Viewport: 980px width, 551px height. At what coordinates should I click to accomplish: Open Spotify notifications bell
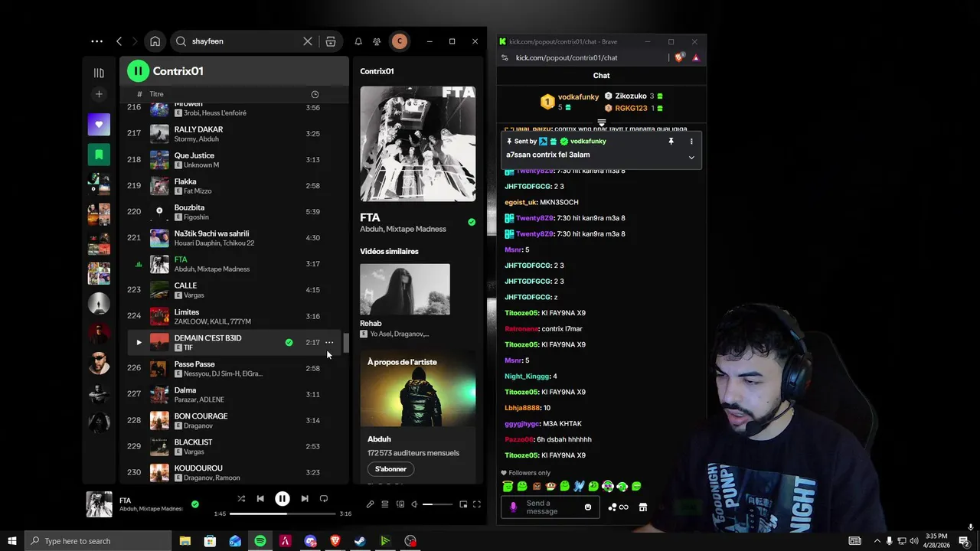(358, 41)
